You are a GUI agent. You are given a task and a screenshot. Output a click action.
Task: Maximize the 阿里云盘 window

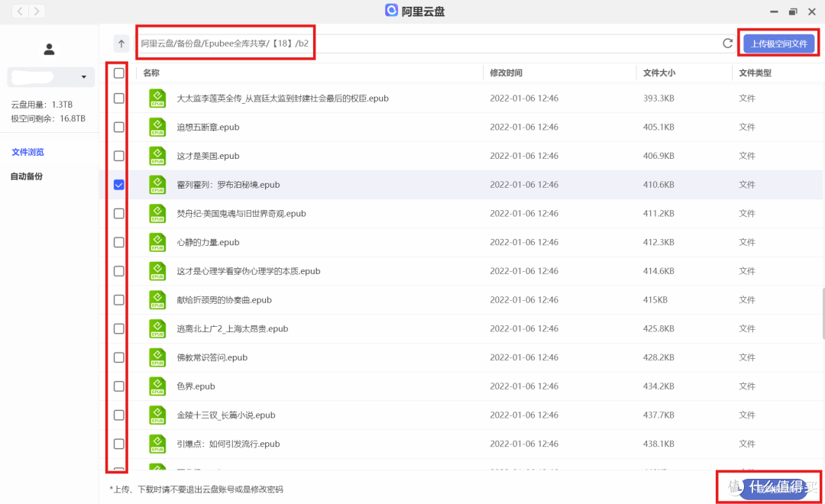pos(793,11)
